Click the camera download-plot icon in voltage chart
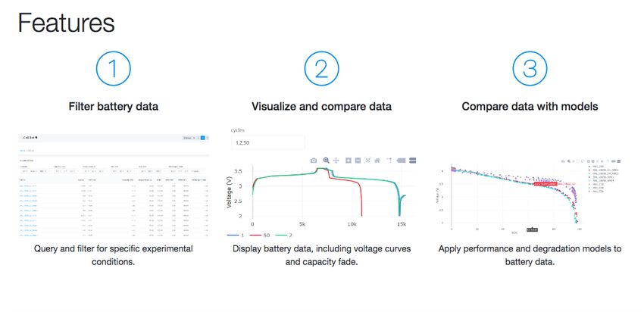Image resolution: width=644 pixels, height=312 pixels. pyautogui.click(x=314, y=161)
